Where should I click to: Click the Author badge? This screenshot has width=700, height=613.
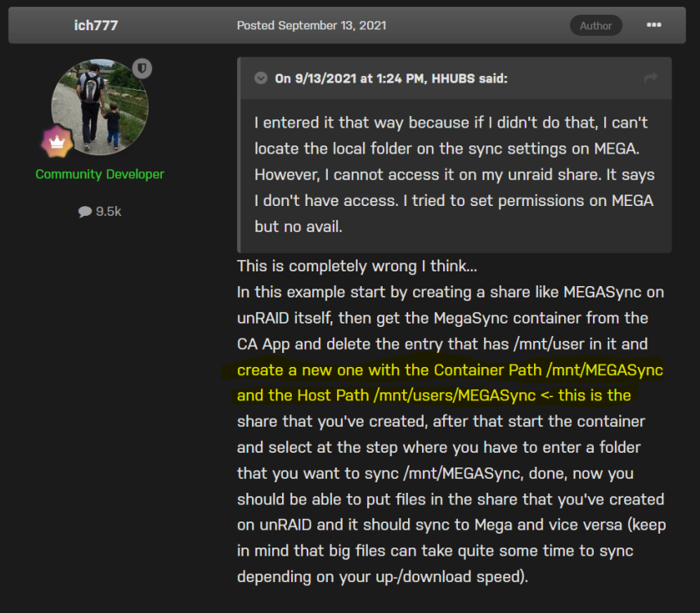(x=595, y=26)
